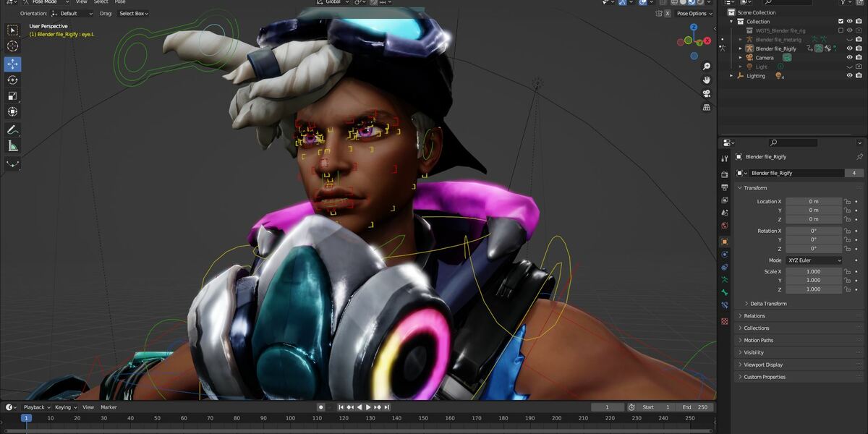Viewport: 868px width, 434px height.
Task: Open the Object properties tab
Action: (725, 242)
